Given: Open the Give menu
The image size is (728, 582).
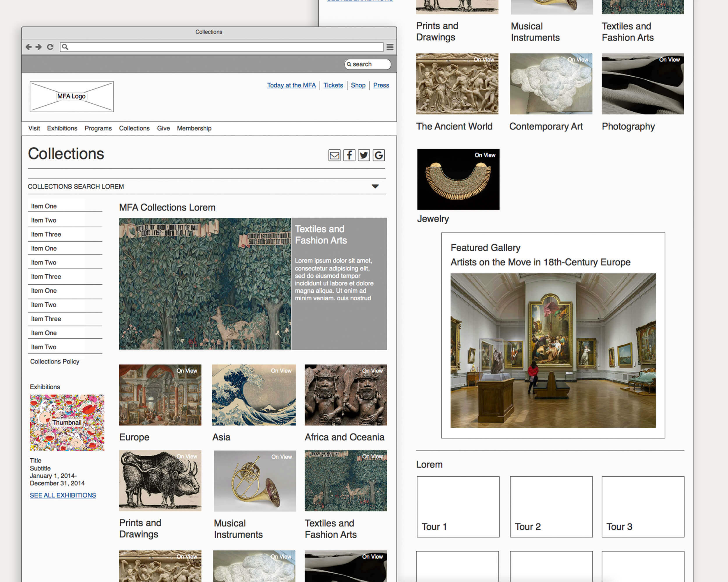Looking at the screenshot, I should pyautogui.click(x=163, y=128).
